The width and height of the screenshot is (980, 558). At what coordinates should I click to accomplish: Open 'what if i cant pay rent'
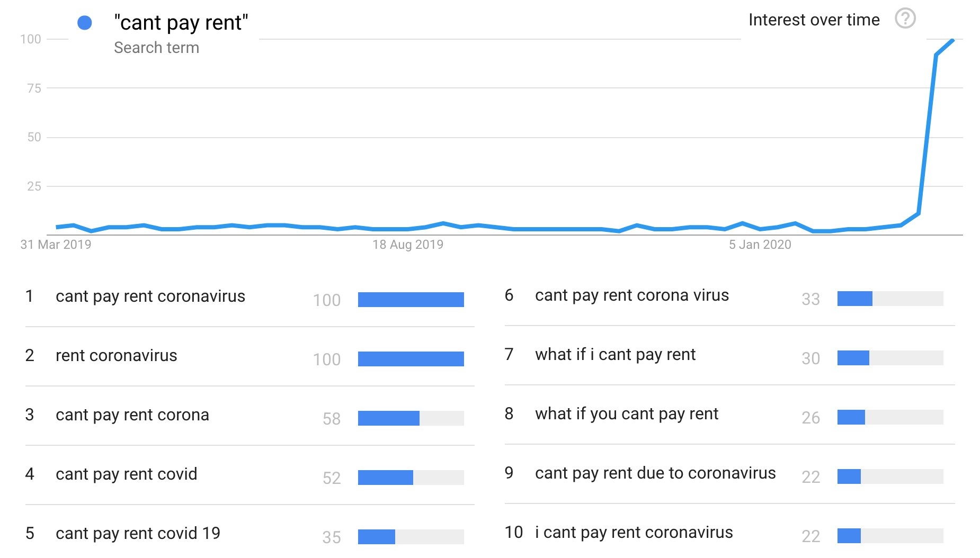click(616, 355)
